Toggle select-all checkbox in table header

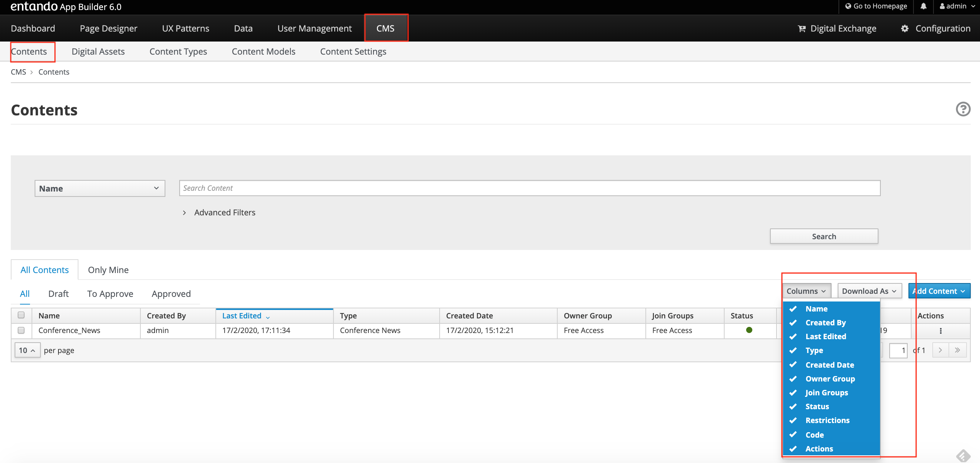coord(21,315)
